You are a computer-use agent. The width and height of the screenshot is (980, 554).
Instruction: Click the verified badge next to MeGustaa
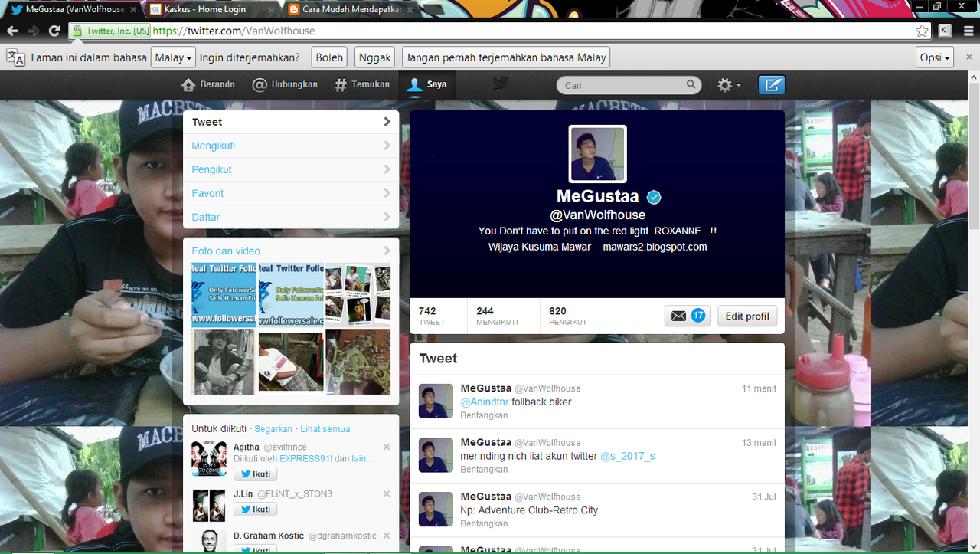[x=654, y=197]
